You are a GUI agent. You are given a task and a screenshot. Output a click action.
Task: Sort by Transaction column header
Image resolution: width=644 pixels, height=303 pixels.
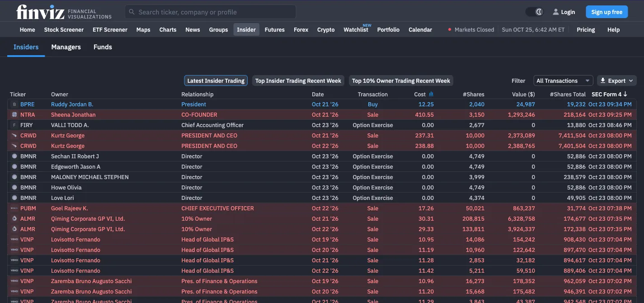[373, 94]
